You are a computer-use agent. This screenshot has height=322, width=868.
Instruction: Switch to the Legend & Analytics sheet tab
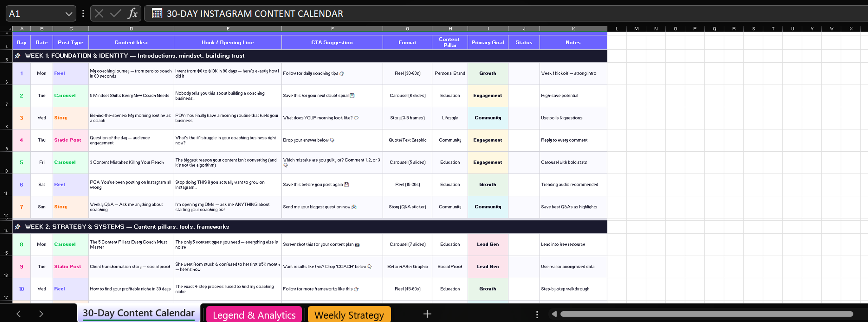(254, 315)
